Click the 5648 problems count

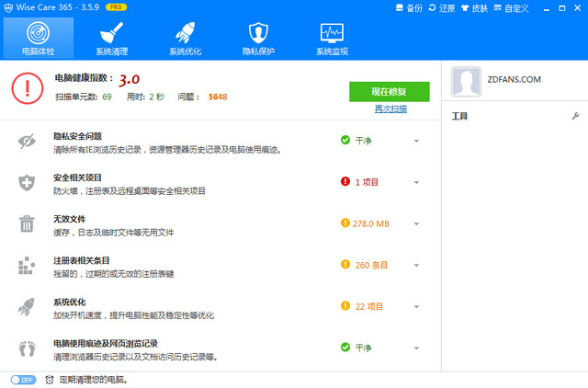pyautogui.click(x=218, y=97)
